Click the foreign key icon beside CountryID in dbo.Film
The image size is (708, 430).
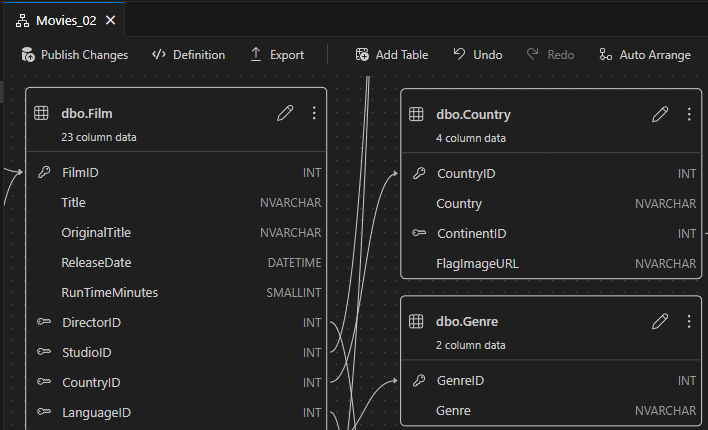(x=44, y=382)
